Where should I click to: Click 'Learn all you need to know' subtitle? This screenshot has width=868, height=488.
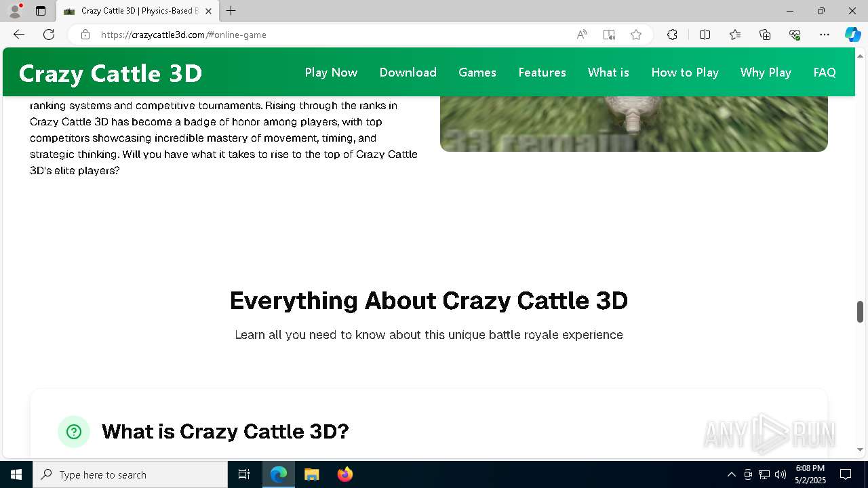tap(429, 335)
